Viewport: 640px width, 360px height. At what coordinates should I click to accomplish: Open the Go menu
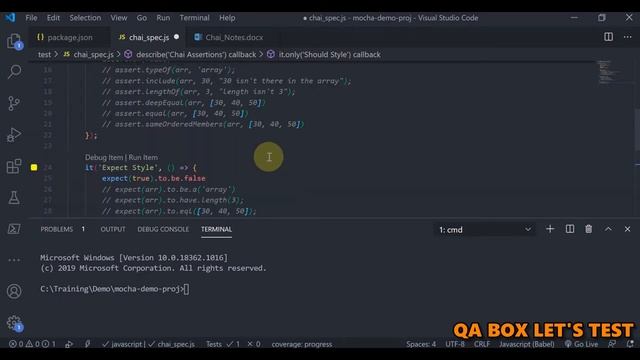(142, 18)
